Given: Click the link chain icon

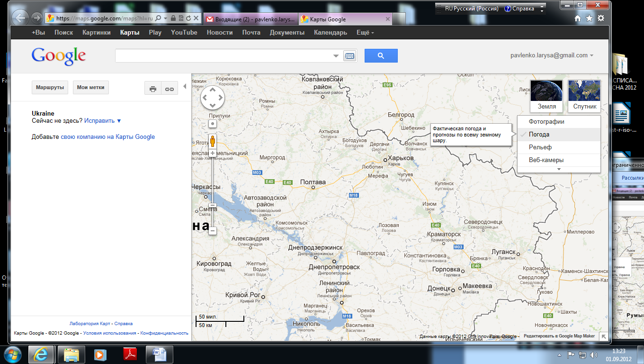Looking at the screenshot, I should (169, 88).
